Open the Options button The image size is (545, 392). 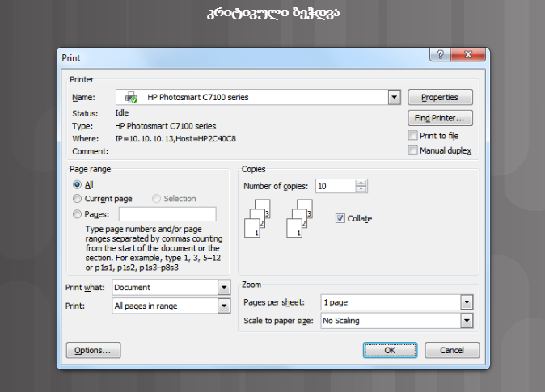(x=93, y=350)
